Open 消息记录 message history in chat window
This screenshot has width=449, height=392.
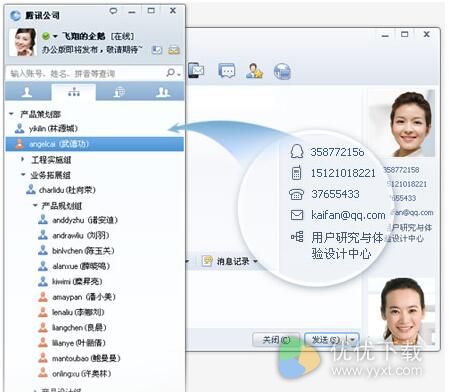tap(233, 261)
